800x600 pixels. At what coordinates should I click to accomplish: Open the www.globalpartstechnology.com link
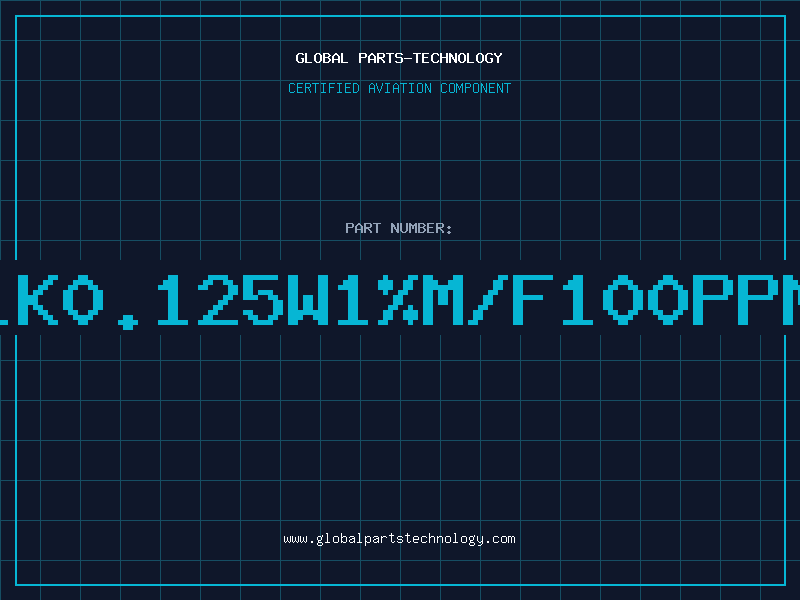pos(399,539)
